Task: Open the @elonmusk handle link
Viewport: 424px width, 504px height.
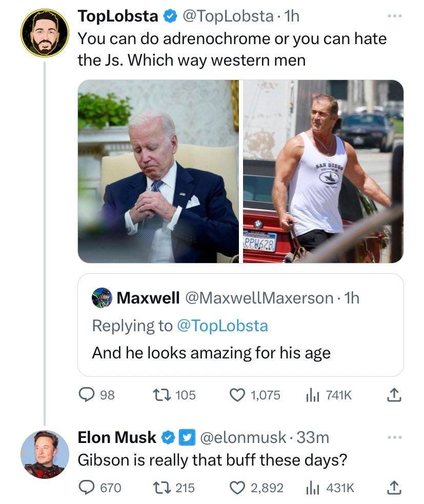Action: 243,437
